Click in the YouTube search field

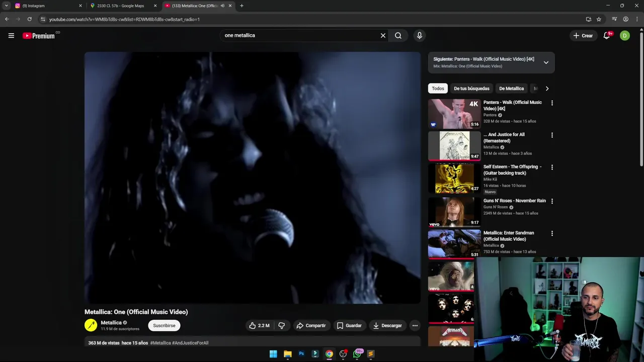click(299, 36)
